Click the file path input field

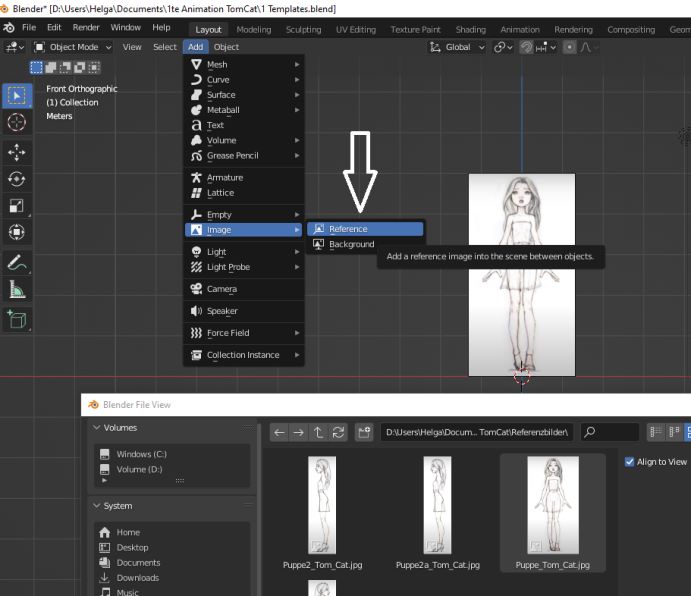pyautogui.click(x=477, y=433)
